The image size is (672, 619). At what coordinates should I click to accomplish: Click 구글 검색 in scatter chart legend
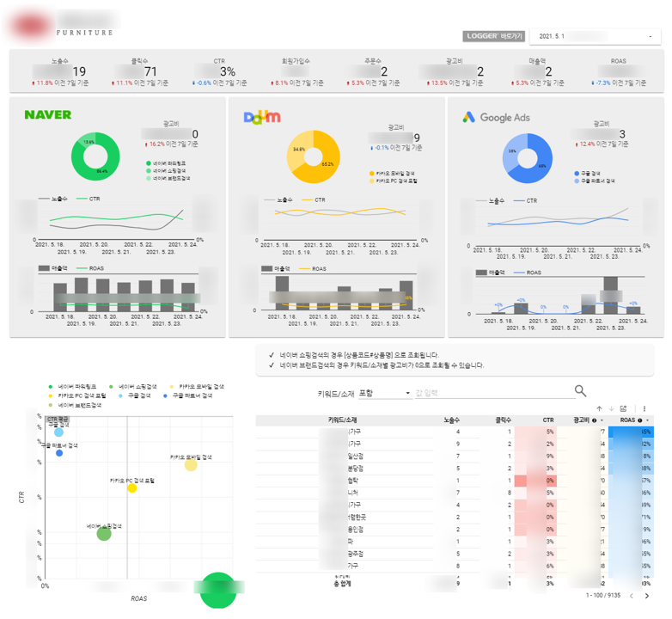coord(135,395)
